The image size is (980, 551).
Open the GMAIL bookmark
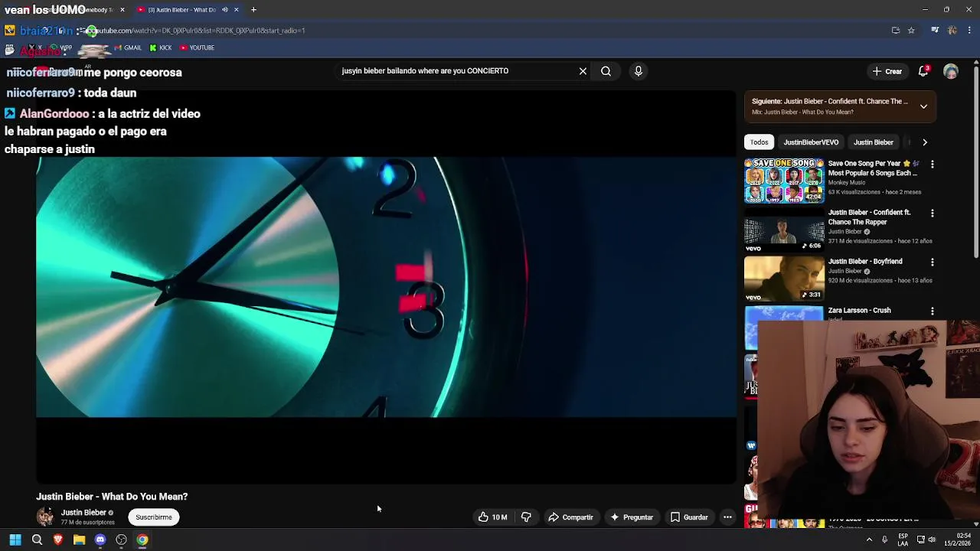[127, 47]
